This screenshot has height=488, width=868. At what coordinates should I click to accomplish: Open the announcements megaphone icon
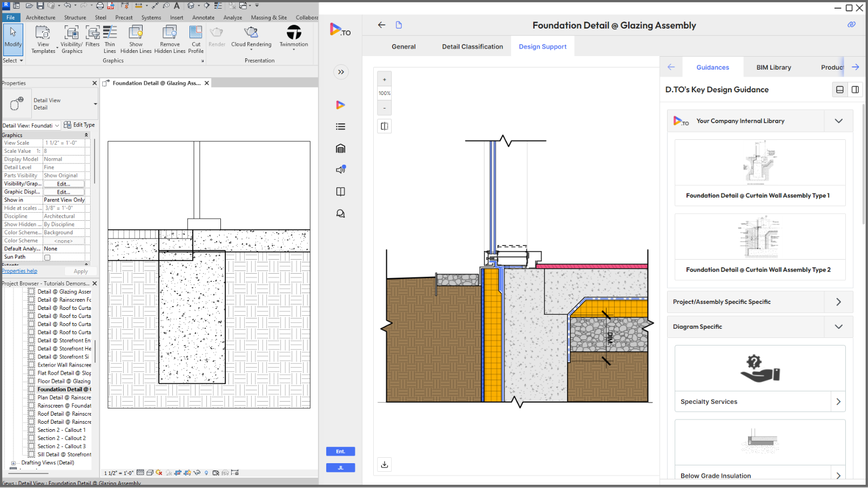(340, 170)
